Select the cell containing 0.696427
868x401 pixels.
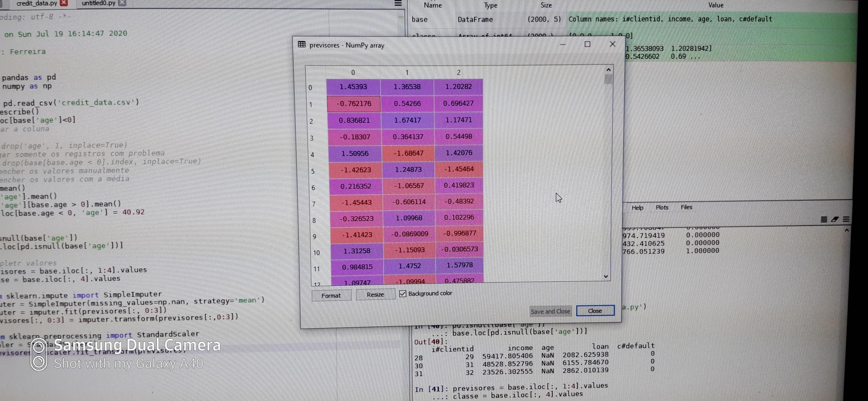(x=458, y=103)
